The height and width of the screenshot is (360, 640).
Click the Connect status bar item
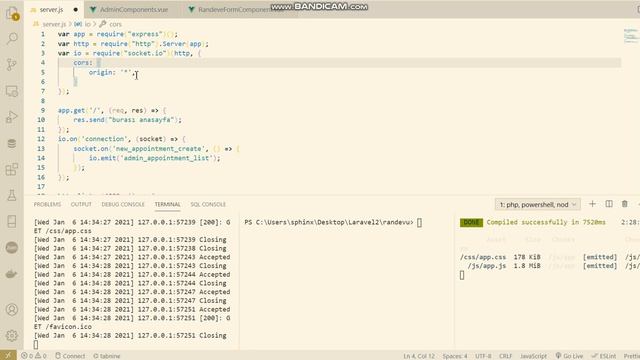coord(70,356)
